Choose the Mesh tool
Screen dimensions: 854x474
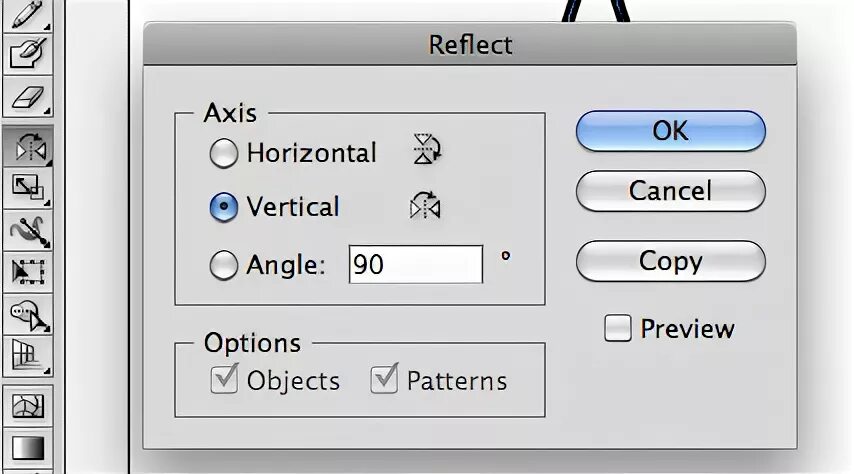27,406
